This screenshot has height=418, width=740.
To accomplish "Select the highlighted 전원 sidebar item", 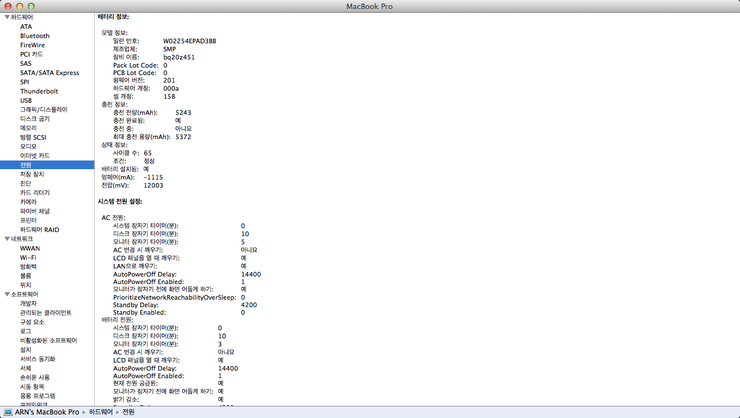I will tap(26, 165).
